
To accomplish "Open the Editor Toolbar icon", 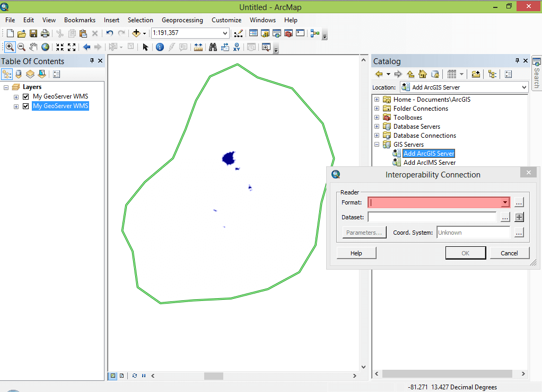I will (x=238, y=33).
